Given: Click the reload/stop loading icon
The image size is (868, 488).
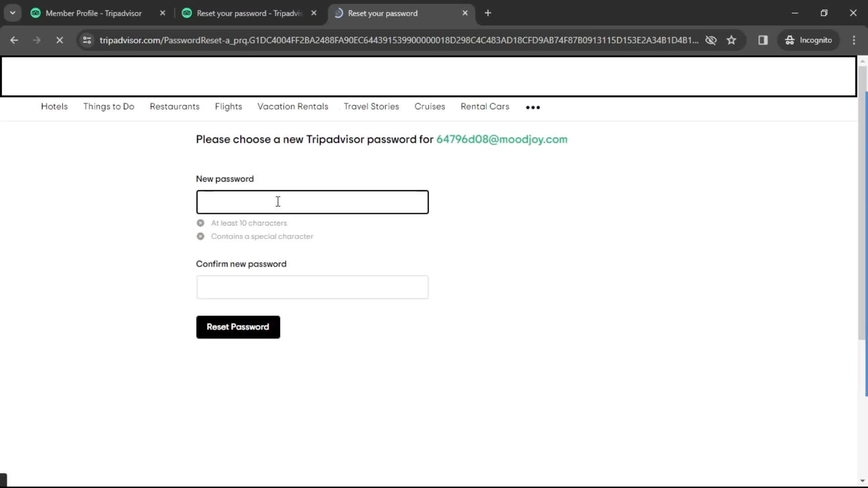Looking at the screenshot, I should tap(59, 40).
